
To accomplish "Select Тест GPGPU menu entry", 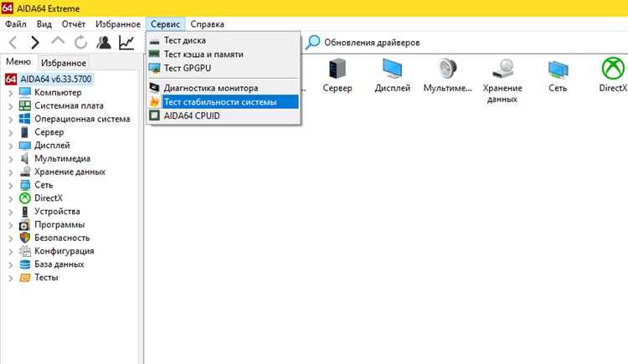I will (x=224, y=68).
